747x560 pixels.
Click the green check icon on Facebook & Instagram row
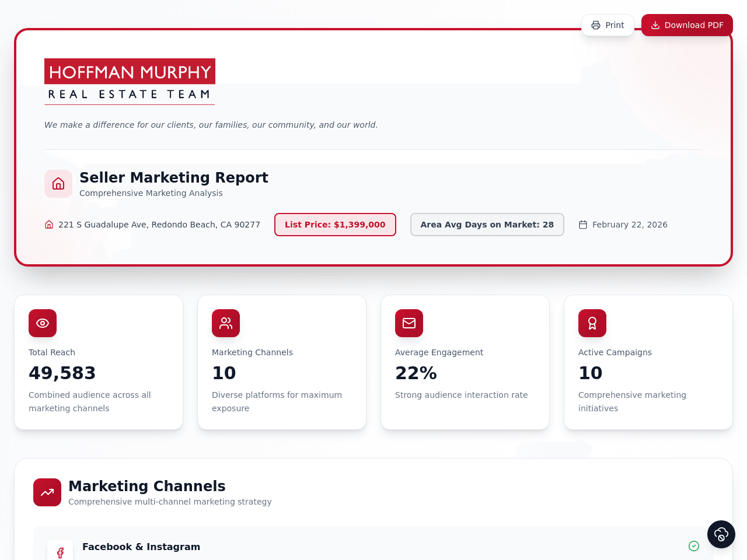click(694, 546)
